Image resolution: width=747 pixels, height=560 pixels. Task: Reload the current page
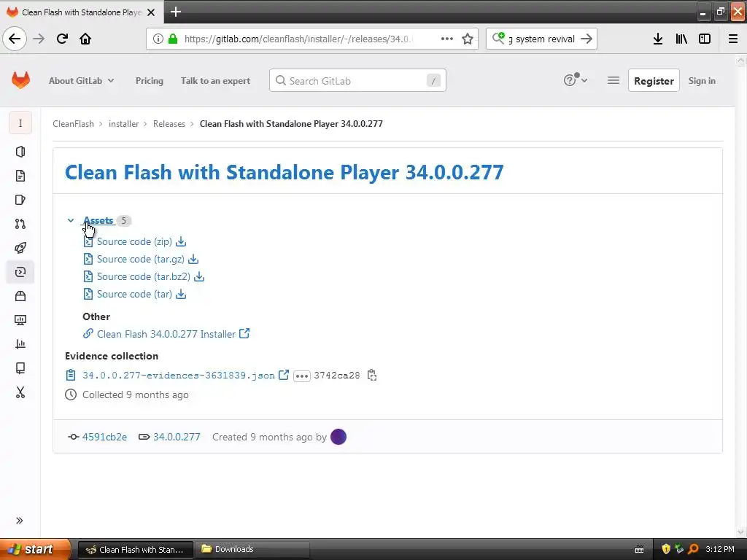(x=62, y=39)
